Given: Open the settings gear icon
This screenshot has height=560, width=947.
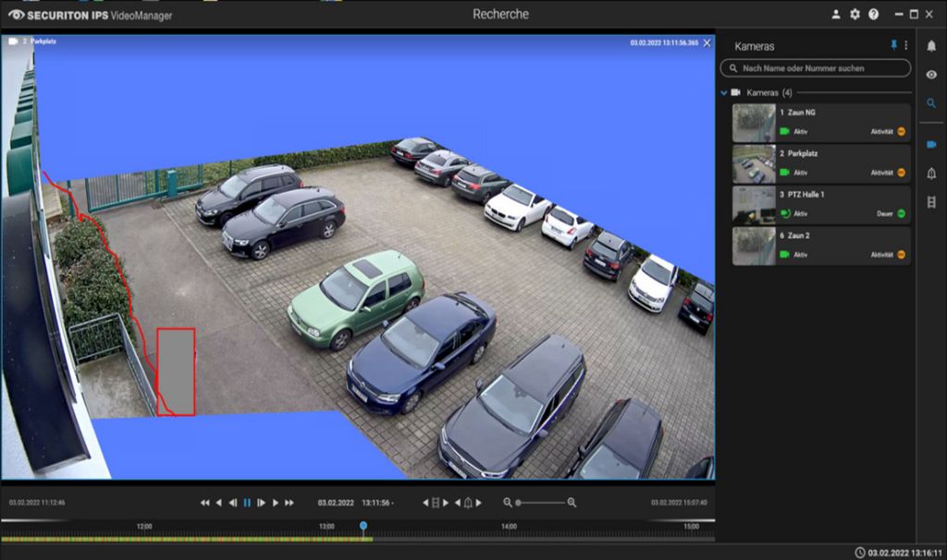Looking at the screenshot, I should pyautogui.click(x=855, y=15).
